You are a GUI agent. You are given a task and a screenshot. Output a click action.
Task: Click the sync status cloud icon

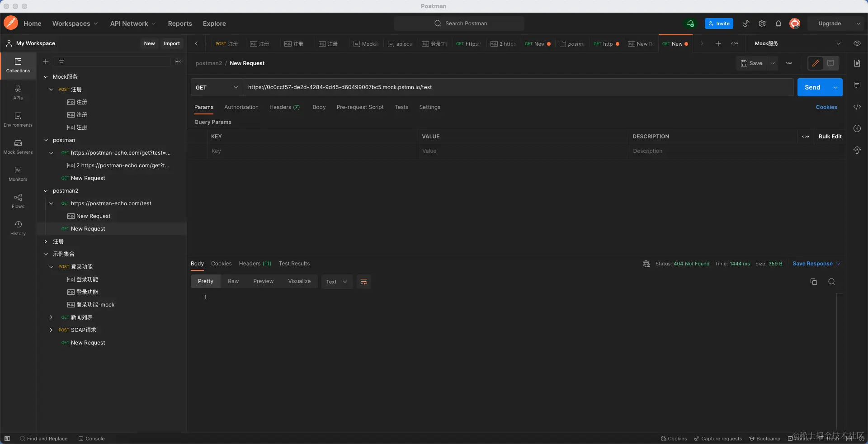[690, 24]
